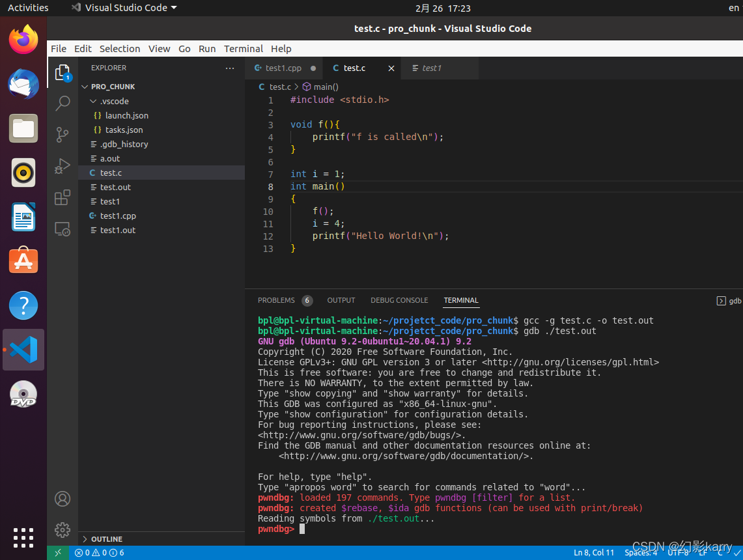Select the Ln 8, Col 11 indicator
743x560 pixels.
click(593, 552)
